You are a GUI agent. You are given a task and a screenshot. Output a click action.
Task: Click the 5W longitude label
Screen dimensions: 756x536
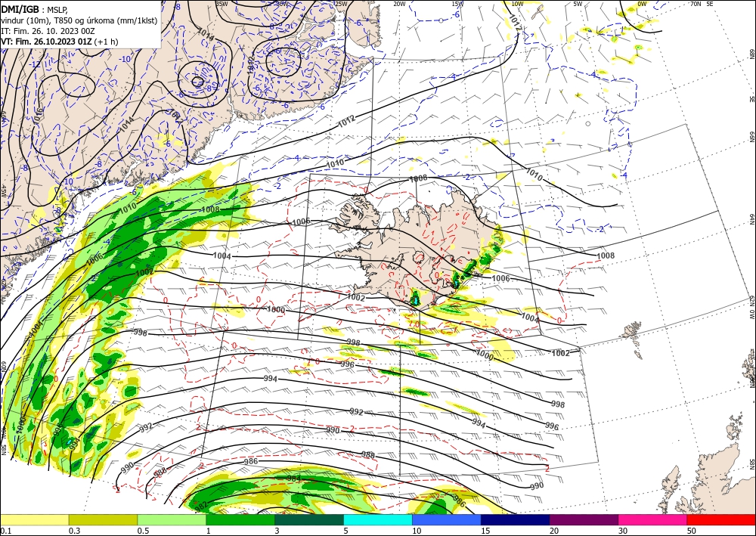pyautogui.click(x=578, y=3)
